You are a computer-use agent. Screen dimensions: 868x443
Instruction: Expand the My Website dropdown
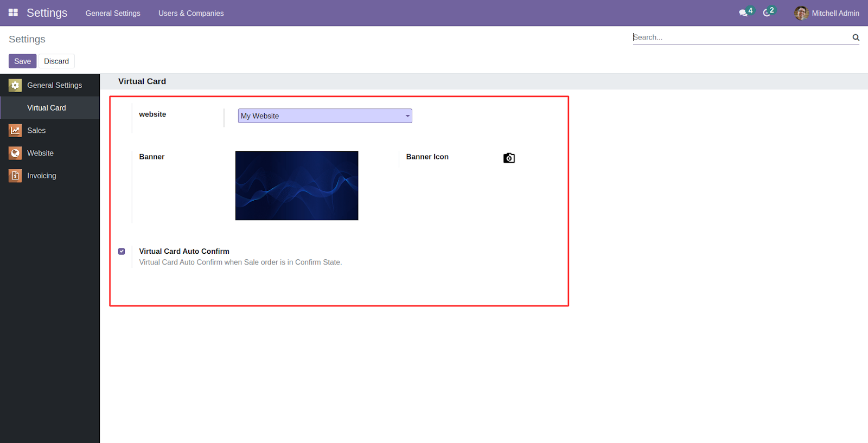325,116
